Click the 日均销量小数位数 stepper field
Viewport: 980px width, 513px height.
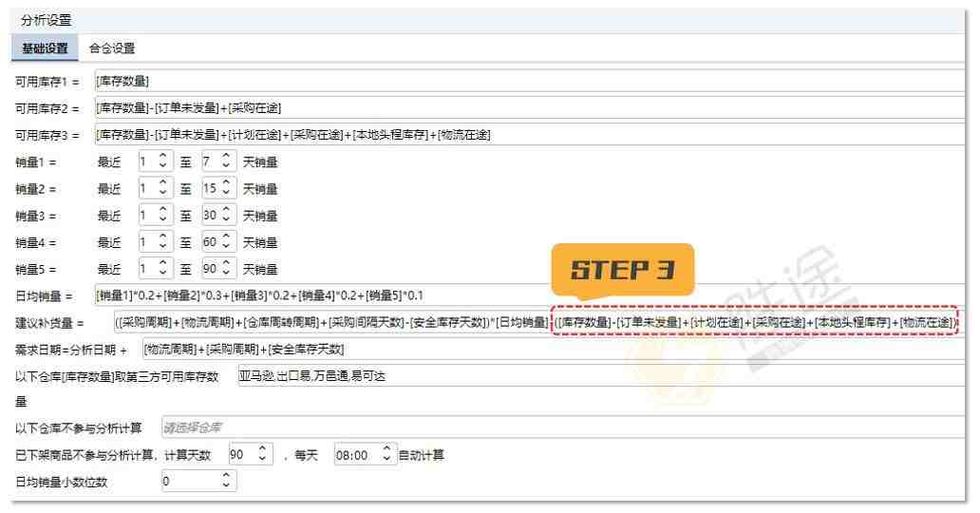(198, 482)
